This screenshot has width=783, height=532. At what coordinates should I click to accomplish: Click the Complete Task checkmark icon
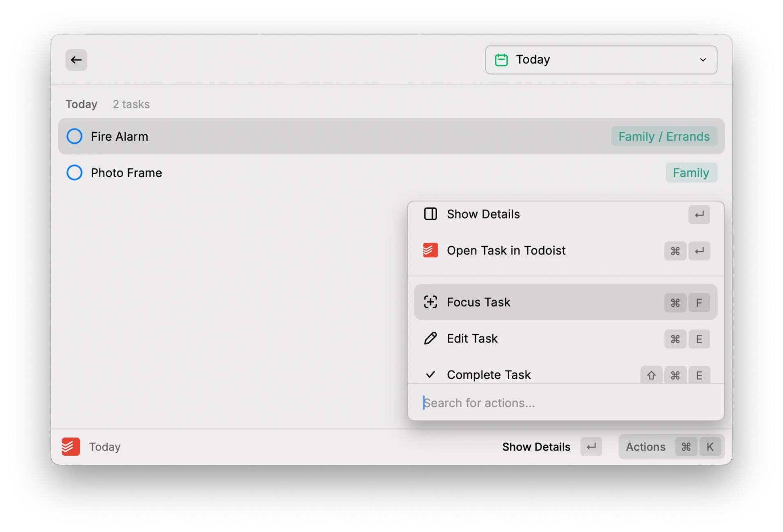(430, 374)
